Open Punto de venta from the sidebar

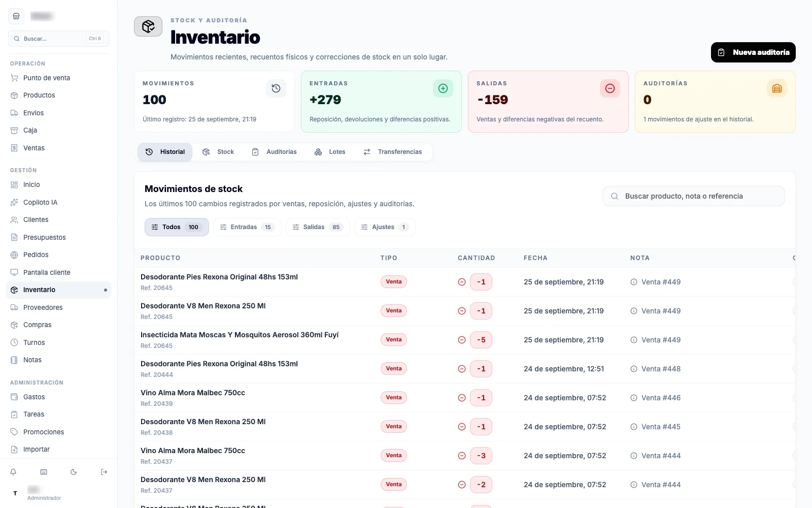point(59,78)
